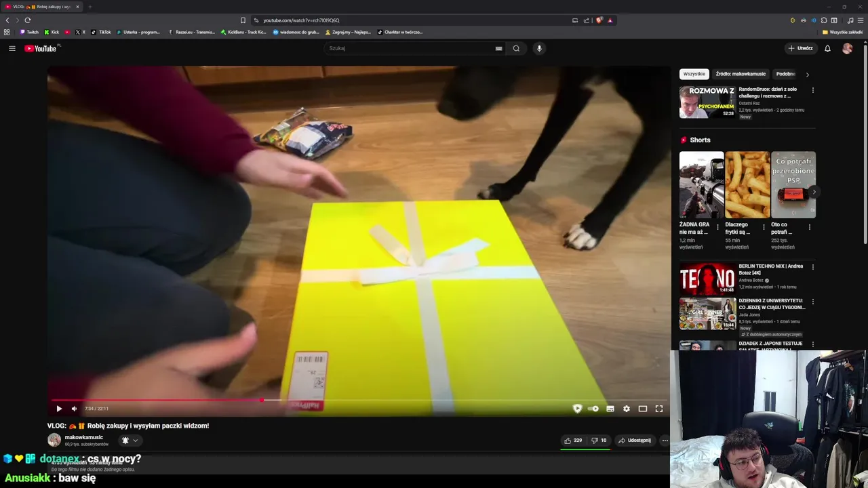Open the account avatar menu

pyautogui.click(x=847, y=48)
